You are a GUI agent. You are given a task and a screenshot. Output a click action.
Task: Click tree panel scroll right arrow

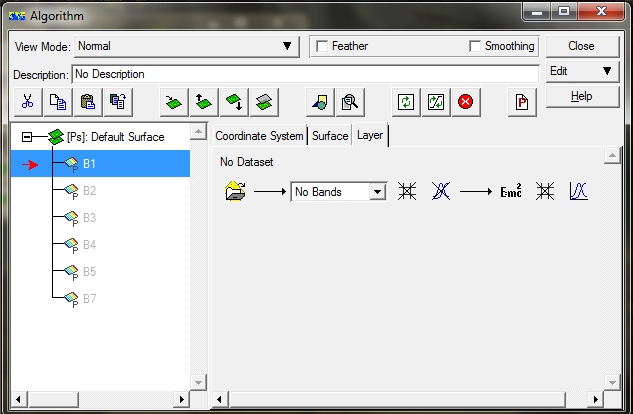182,399
